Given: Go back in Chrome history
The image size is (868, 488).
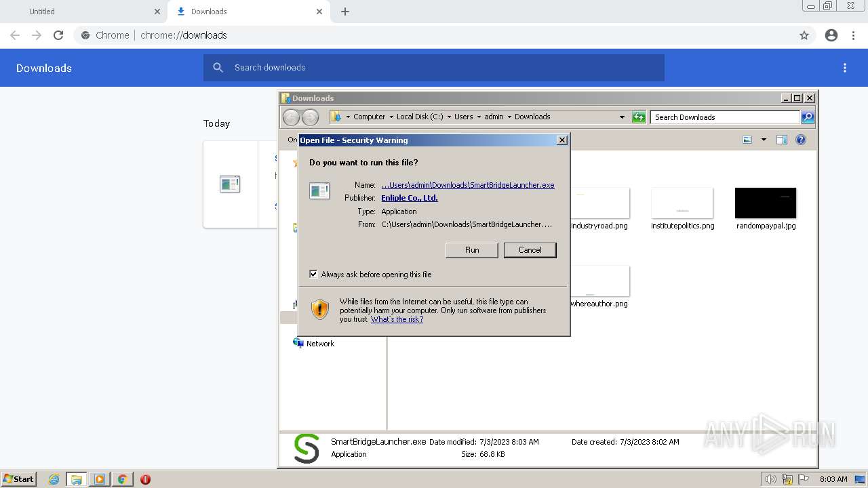Looking at the screenshot, I should click(x=15, y=35).
